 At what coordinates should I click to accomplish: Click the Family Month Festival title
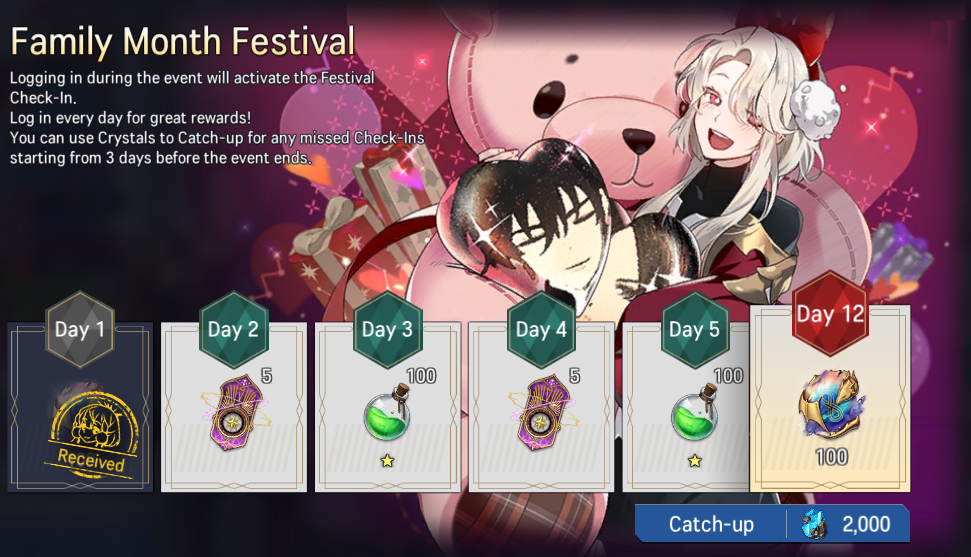pos(183,41)
